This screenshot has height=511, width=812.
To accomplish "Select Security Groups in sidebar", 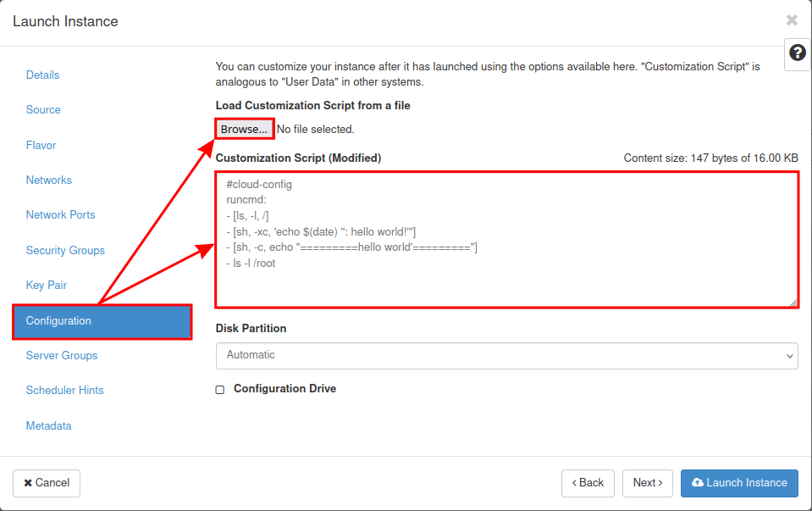I will click(65, 250).
